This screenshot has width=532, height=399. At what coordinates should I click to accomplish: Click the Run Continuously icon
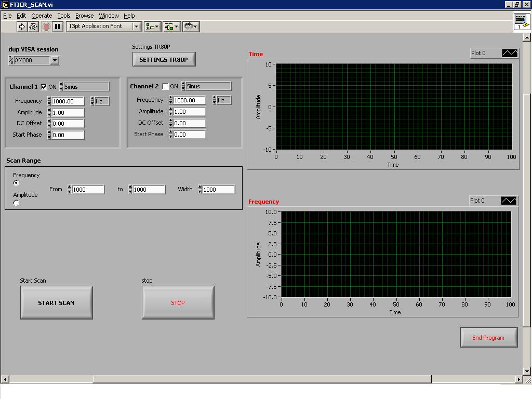tap(33, 26)
